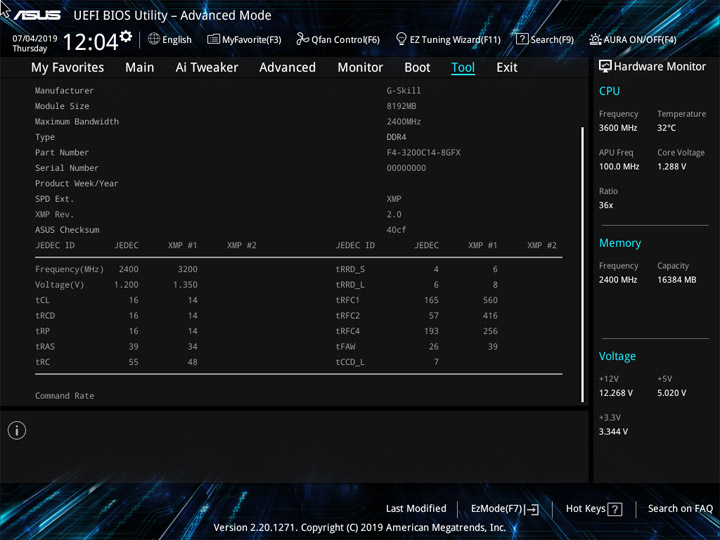Screen dimensions: 720x540
Task: Click the Hot Keys question mark box
Action: [614, 509]
